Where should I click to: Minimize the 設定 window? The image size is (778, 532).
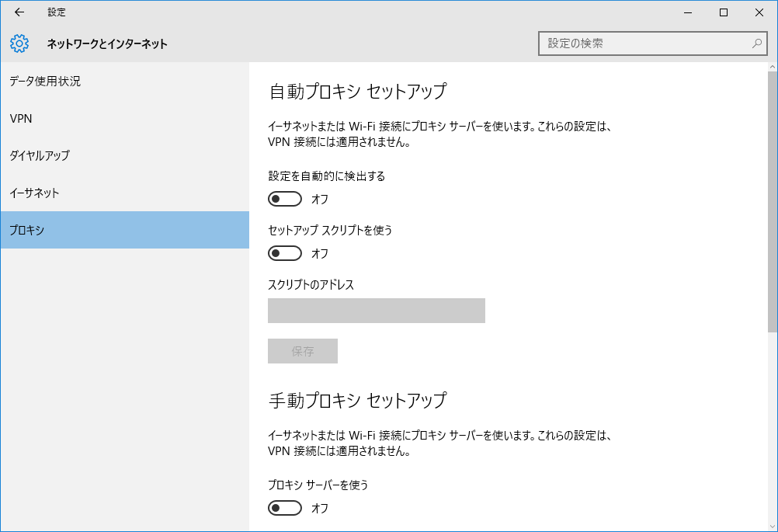point(687,12)
